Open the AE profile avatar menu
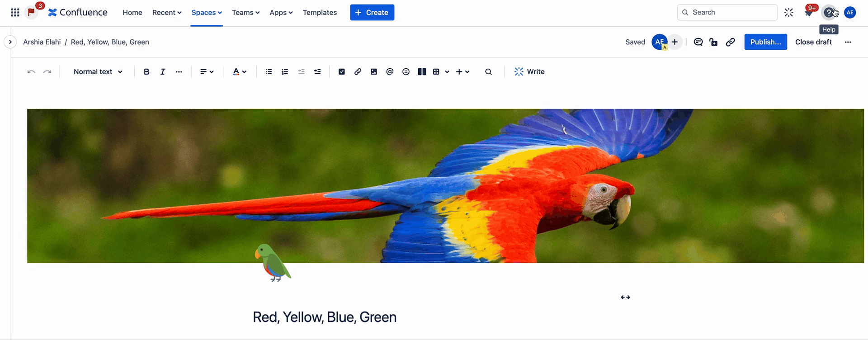Image resolution: width=868 pixels, height=340 pixels. 850,12
